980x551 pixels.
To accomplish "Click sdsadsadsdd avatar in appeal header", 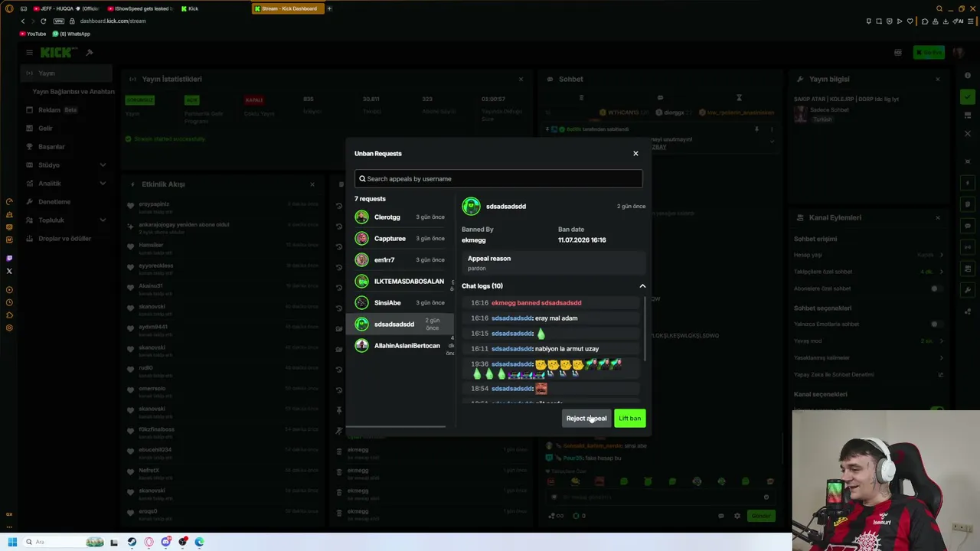I will coord(471,206).
